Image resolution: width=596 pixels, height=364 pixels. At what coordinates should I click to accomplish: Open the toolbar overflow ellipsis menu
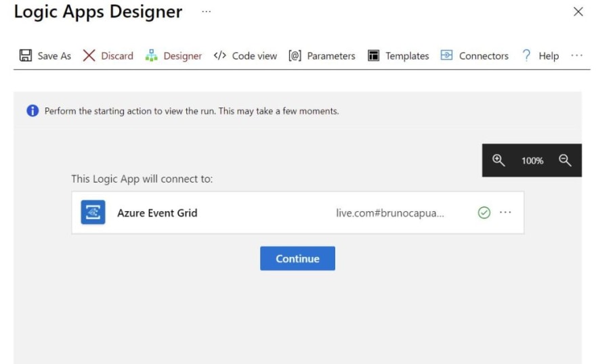576,55
